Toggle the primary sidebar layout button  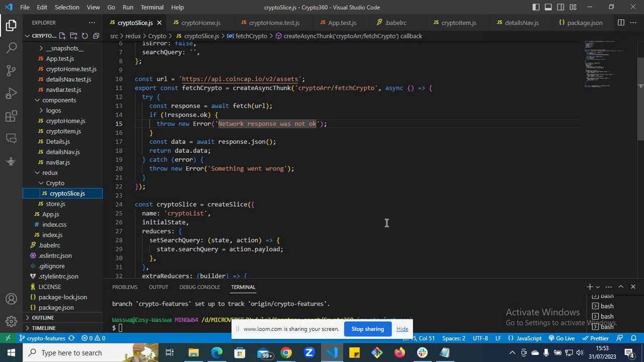536,7
